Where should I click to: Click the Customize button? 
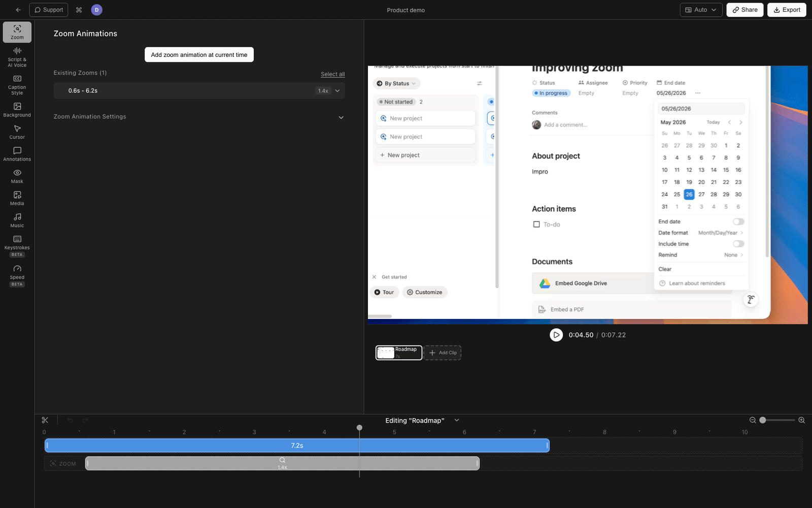pos(425,292)
